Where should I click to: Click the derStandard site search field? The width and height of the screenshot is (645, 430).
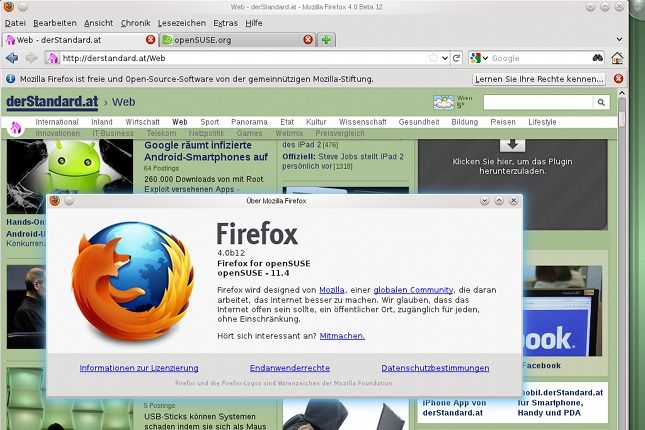538,102
